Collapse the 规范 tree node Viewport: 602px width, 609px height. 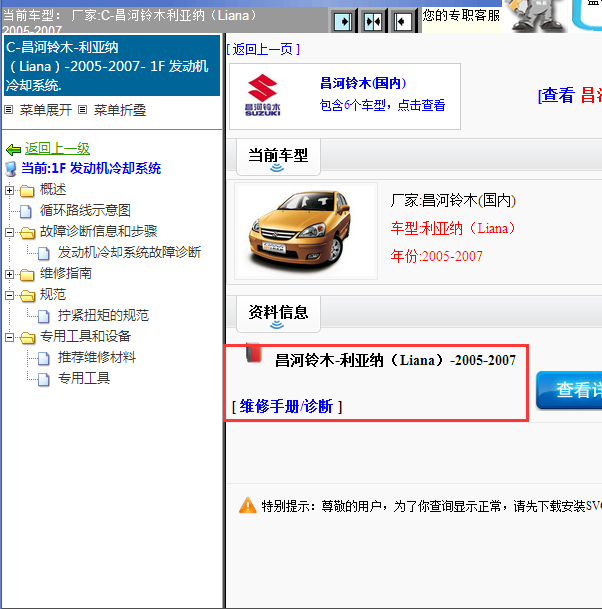9,295
